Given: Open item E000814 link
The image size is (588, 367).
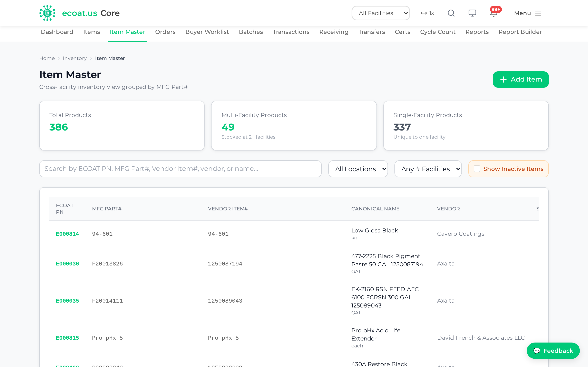Looking at the screenshot, I should (x=67, y=234).
